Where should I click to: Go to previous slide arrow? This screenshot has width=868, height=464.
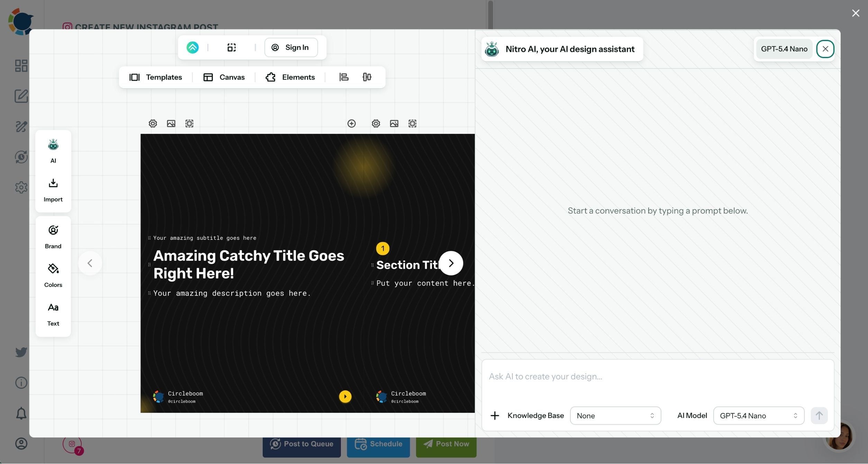tap(90, 263)
